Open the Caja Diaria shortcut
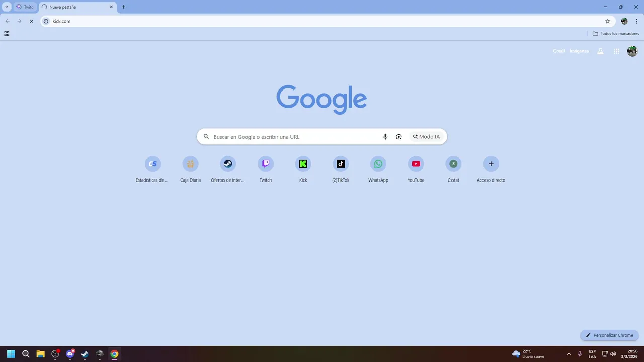This screenshot has width=644, height=362. point(190,169)
